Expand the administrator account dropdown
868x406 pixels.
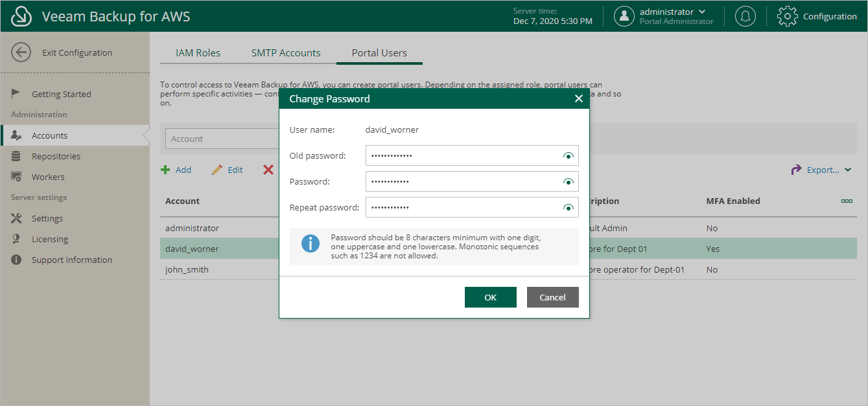(702, 12)
